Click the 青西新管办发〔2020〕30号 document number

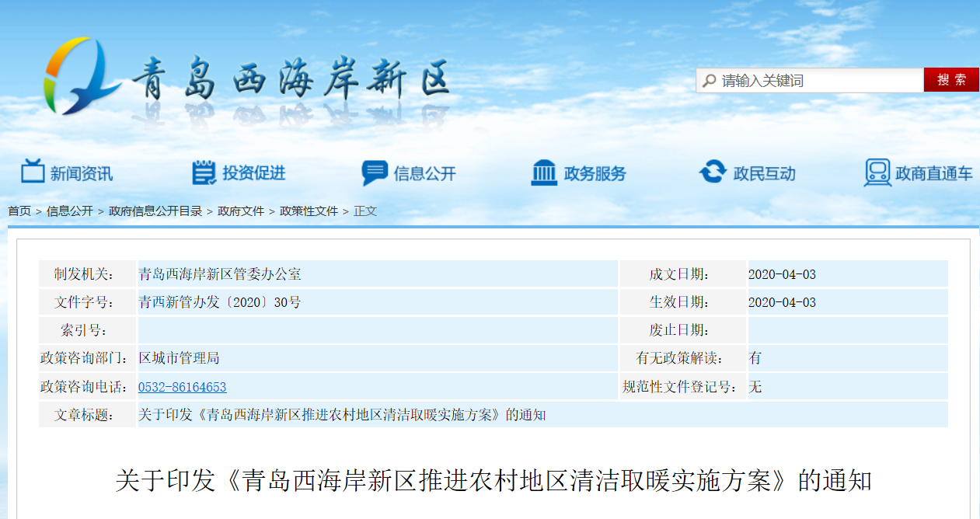coord(220,302)
